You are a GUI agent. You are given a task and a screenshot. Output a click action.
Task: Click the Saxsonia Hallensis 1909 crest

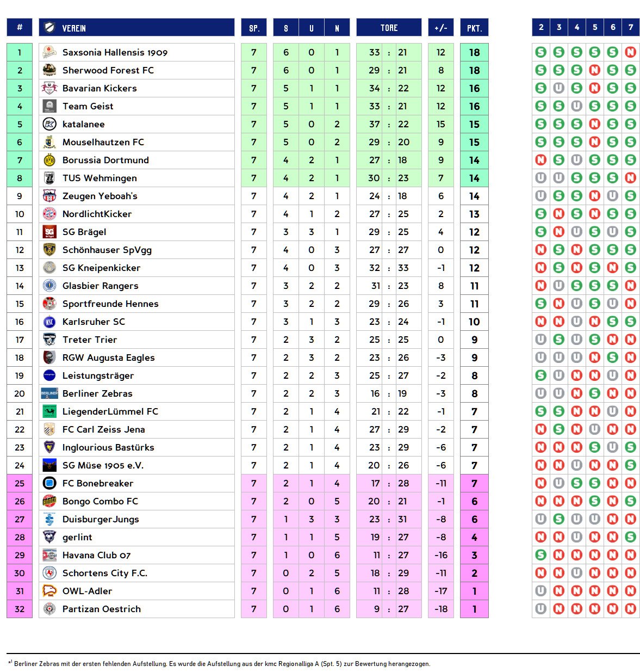click(49, 52)
